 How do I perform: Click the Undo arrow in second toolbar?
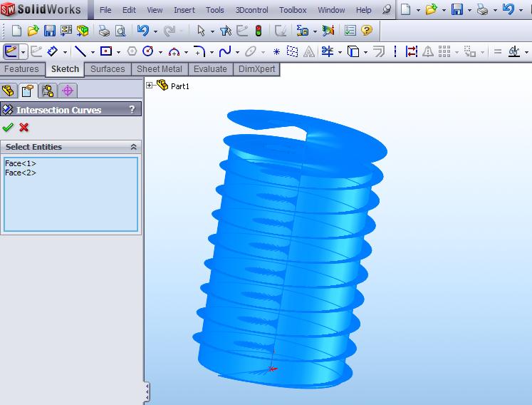(143, 31)
